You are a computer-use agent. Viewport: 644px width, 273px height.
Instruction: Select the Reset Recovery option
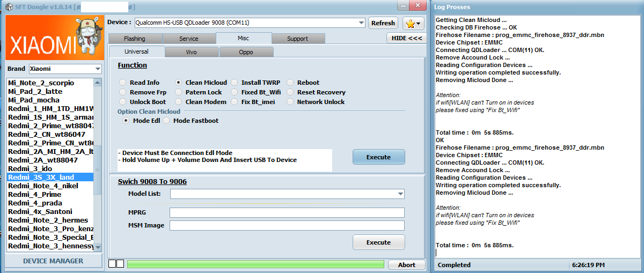(316, 92)
